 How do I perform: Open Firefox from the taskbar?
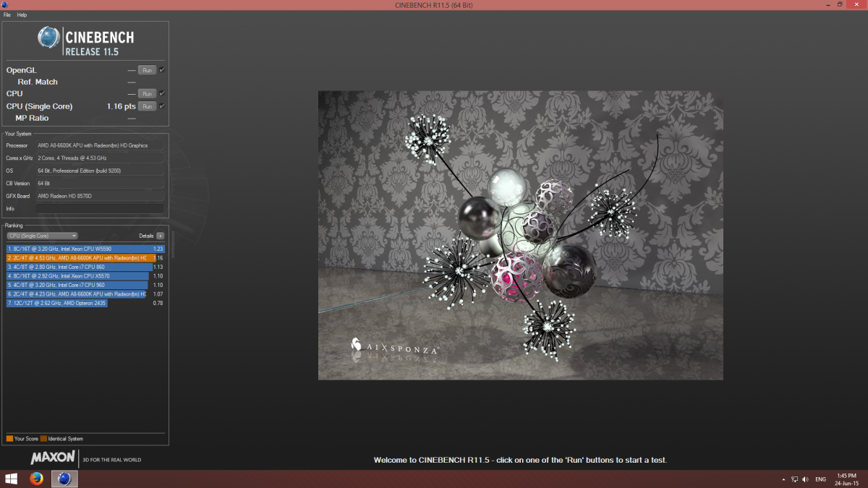tap(37, 479)
